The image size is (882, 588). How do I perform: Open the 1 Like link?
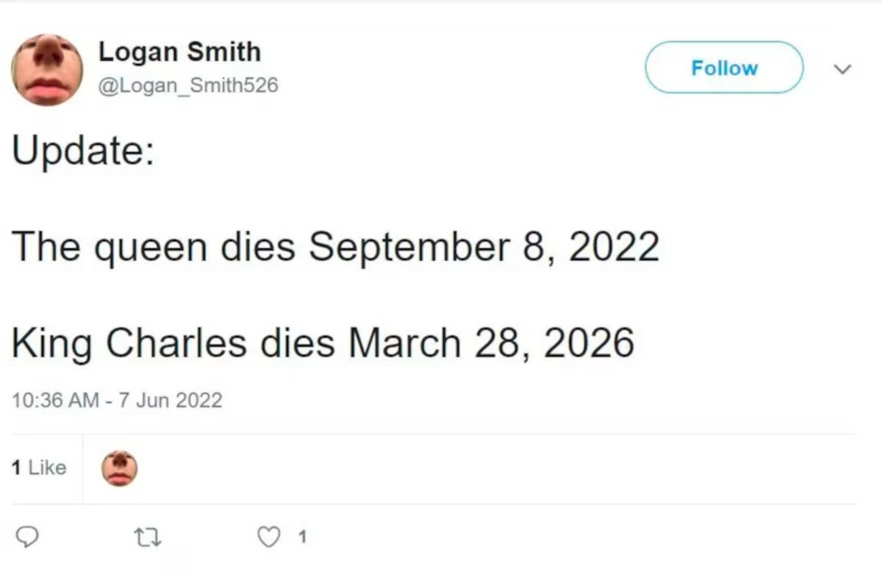click(x=40, y=467)
